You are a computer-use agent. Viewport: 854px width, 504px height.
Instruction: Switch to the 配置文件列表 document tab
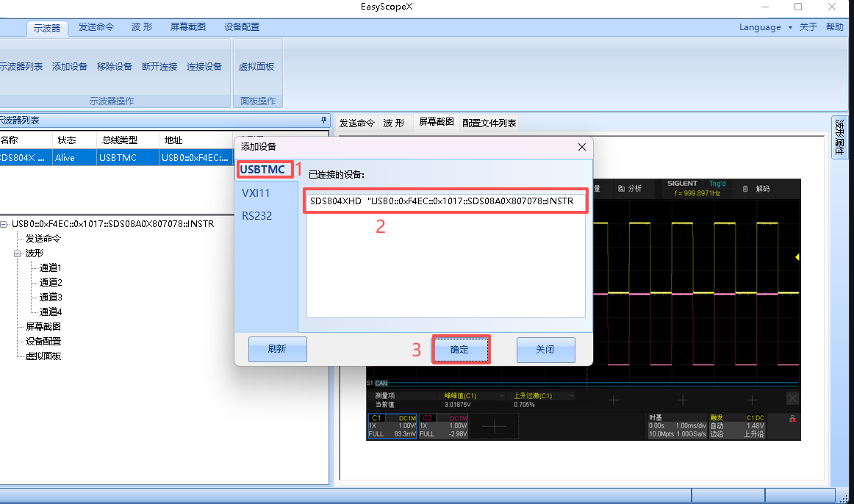click(489, 123)
